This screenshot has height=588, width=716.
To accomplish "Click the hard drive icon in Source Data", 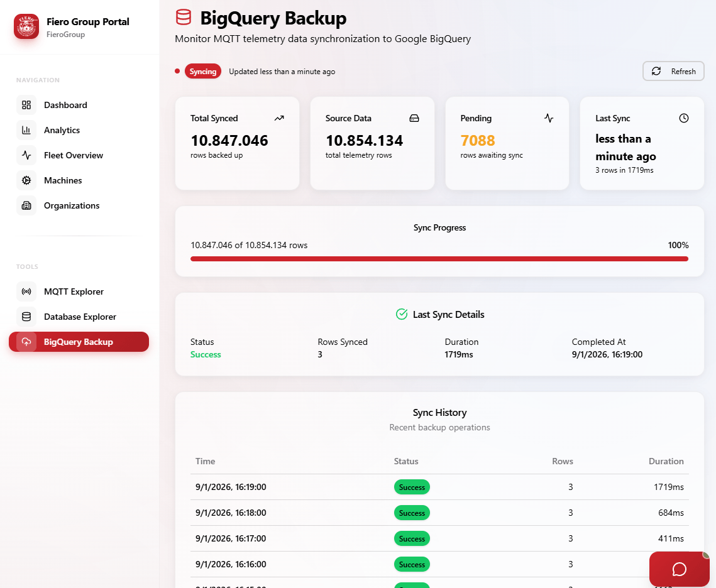I will tap(414, 118).
